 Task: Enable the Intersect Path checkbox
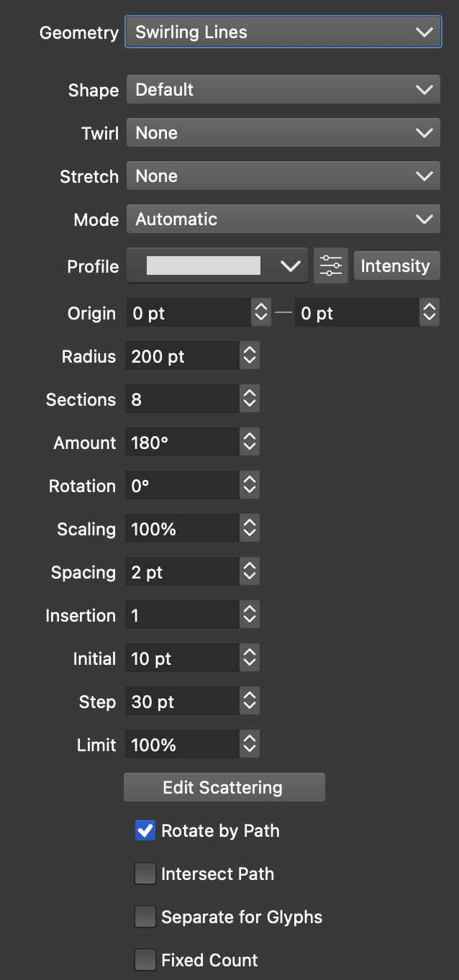[x=145, y=874]
